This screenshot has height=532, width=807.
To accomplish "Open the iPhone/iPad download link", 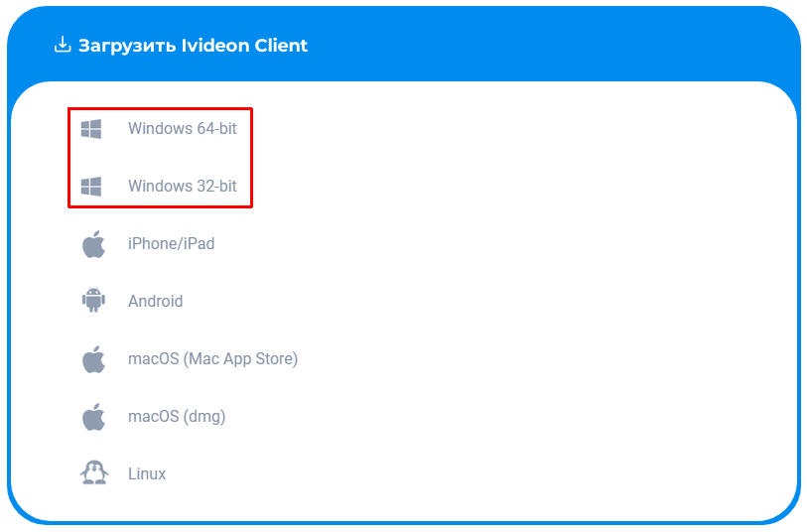I will pos(172,244).
